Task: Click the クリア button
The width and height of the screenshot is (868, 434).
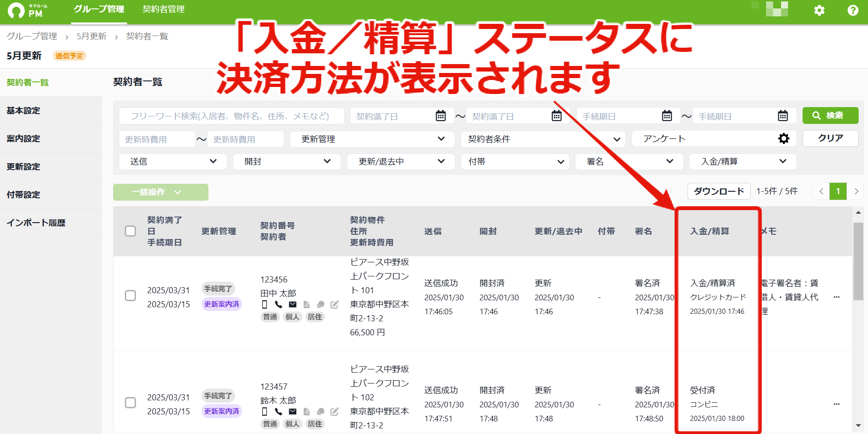Action: (x=830, y=138)
